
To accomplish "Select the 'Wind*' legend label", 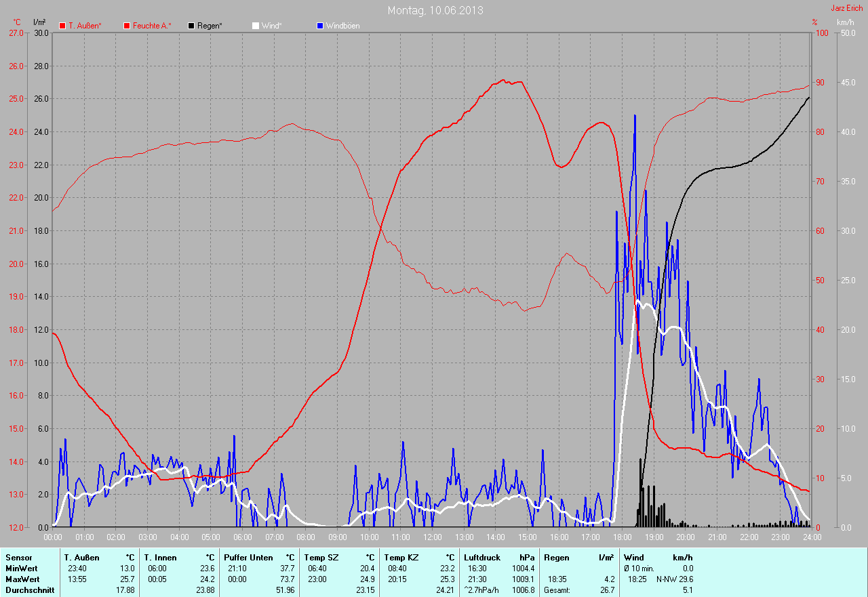I will pyautogui.click(x=271, y=26).
